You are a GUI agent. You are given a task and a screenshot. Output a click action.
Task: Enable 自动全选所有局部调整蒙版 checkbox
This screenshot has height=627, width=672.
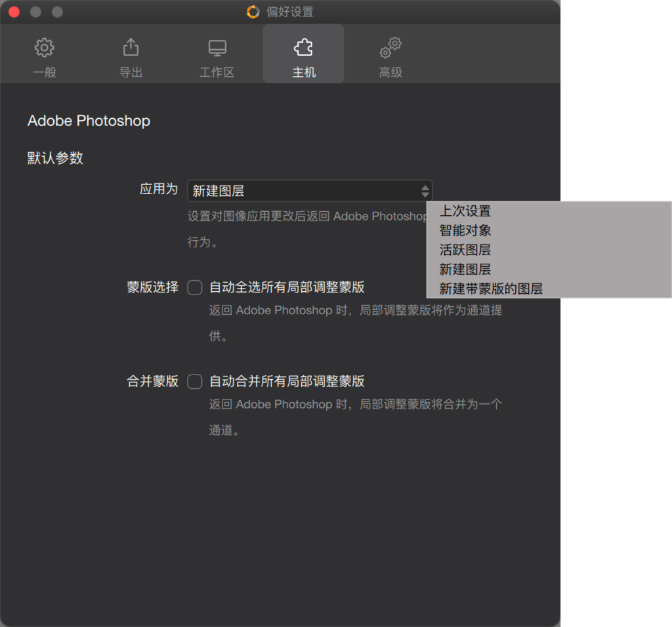coord(194,287)
